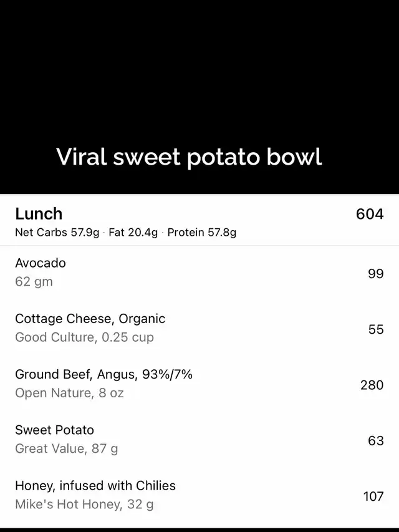Open the Cottage Cheese, Organic entry
399x532 pixels.
(x=90, y=319)
